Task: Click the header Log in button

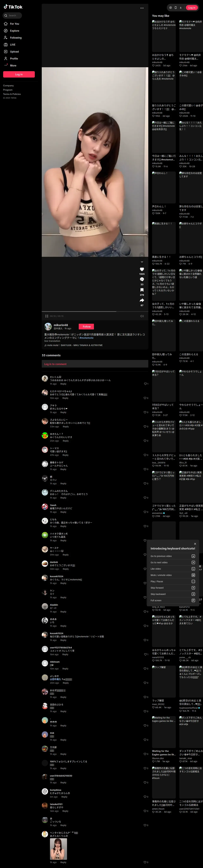Action: (x=192, y=8)
